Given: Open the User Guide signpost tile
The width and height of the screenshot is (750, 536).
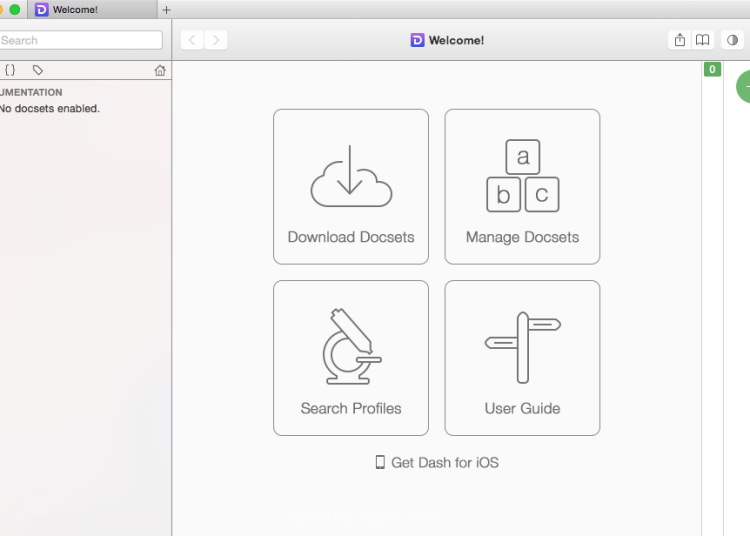Looking at the screenshot, I should tap(522, 358).
